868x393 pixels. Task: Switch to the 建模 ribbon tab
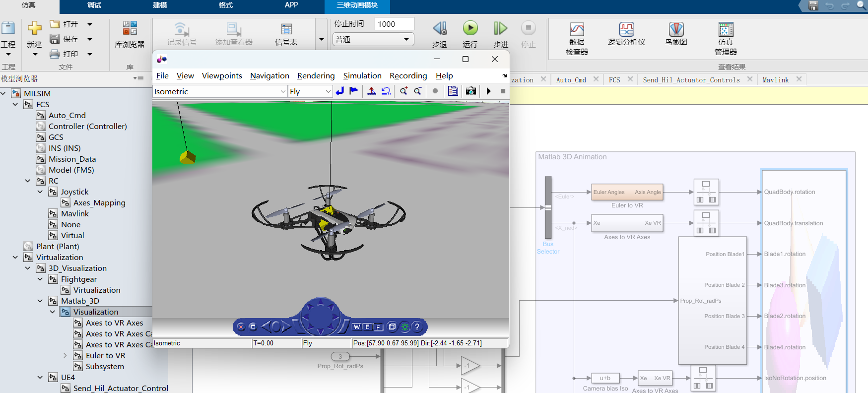[160, 5]
